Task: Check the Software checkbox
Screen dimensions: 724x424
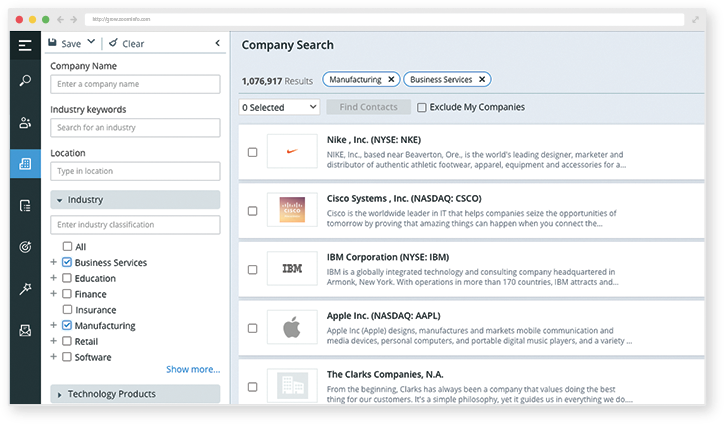Action: (67, 357)
